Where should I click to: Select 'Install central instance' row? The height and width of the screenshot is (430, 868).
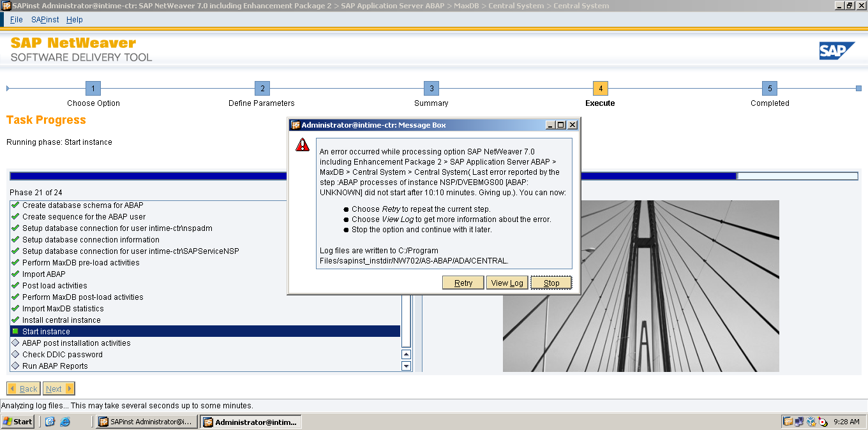pyautogui.click(x=205, y=320)
